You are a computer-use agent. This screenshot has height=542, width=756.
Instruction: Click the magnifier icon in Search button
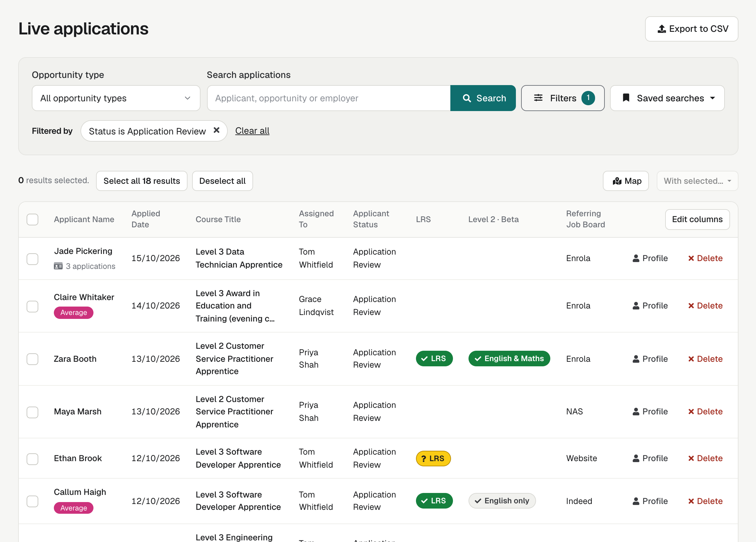click(x=467, y=98)
